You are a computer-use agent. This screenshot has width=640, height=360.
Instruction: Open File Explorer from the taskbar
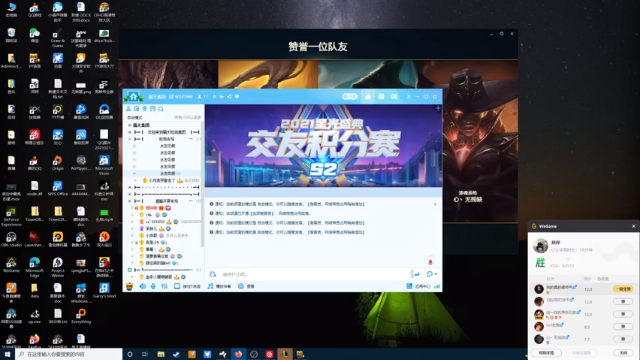[161, 354]
